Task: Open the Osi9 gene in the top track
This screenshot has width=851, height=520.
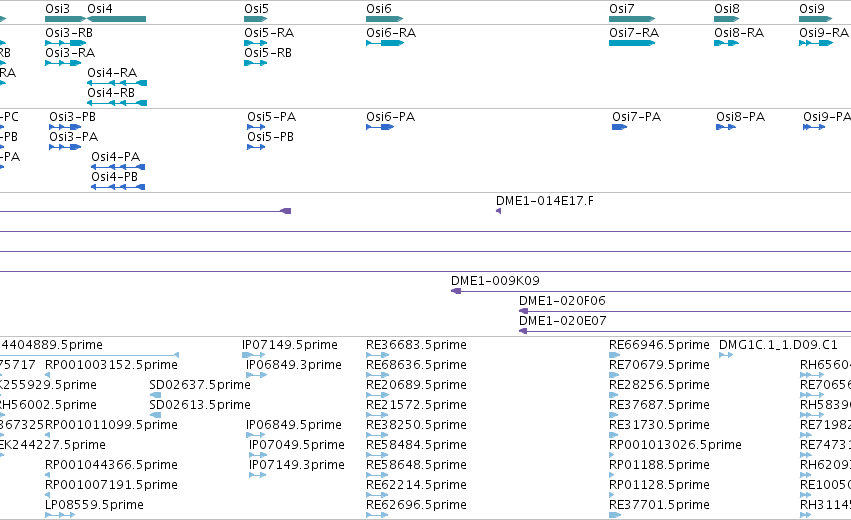Action: click(x=816, y=19)
